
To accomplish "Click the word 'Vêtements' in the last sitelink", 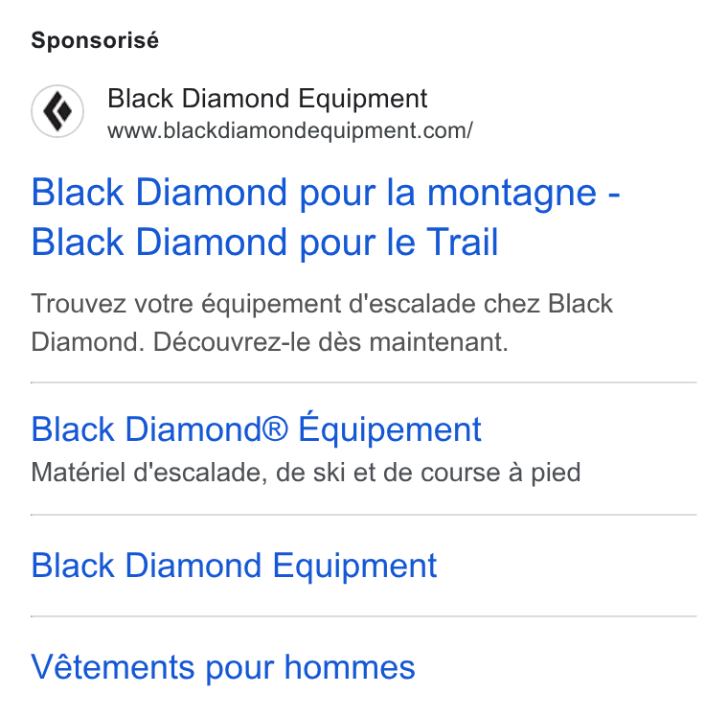I will point(113,666).
